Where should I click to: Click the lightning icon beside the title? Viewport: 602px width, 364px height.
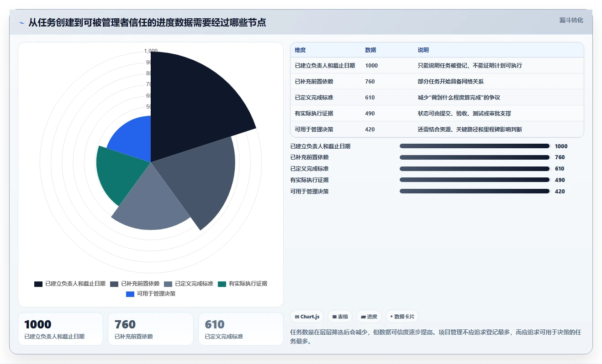(21, 23)
